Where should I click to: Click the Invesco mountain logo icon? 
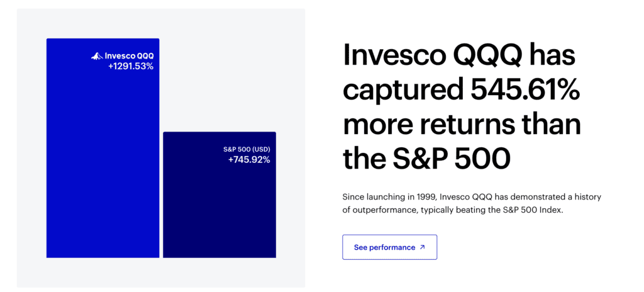click(x=97, y=57)
